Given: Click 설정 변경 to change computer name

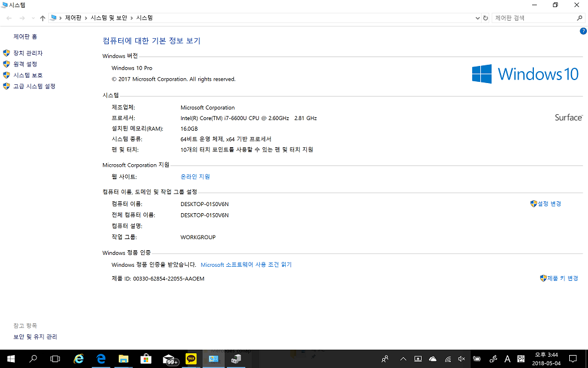Looking at the screenshot, I should coord(549,204).
